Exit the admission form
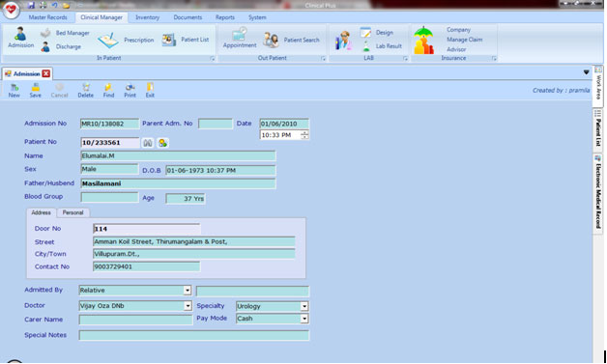 pos(150,91)
